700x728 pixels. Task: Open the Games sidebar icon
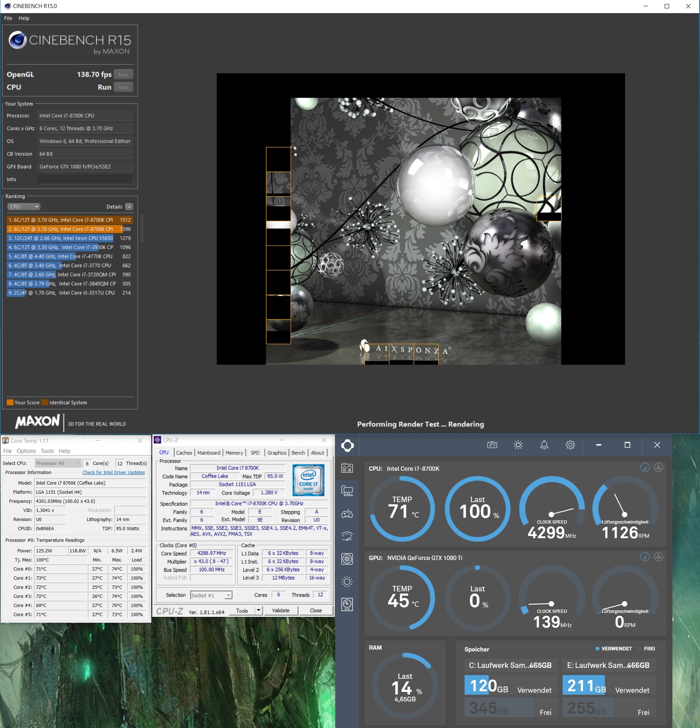point(347,514)
